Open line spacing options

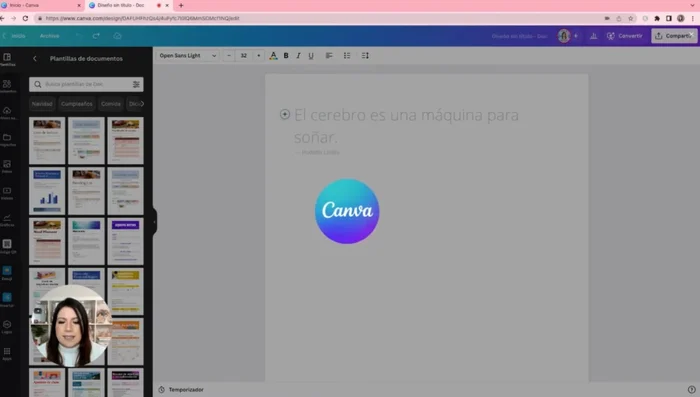coord(365,55)
